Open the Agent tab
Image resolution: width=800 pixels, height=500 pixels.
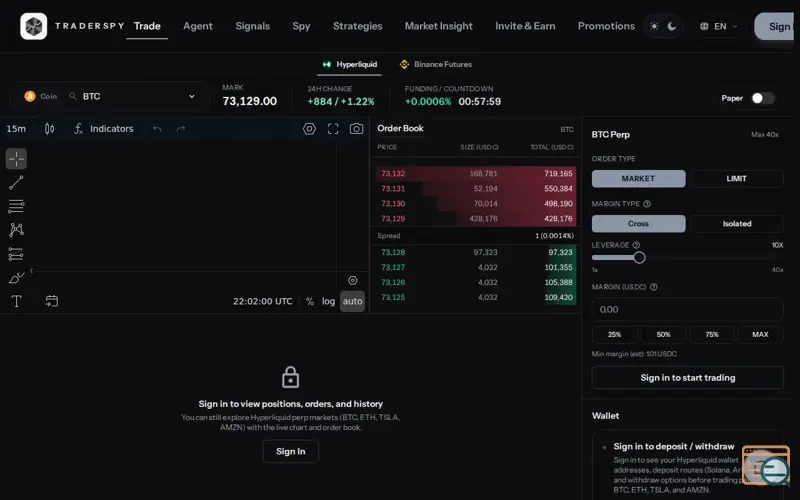tap(198, 26)
